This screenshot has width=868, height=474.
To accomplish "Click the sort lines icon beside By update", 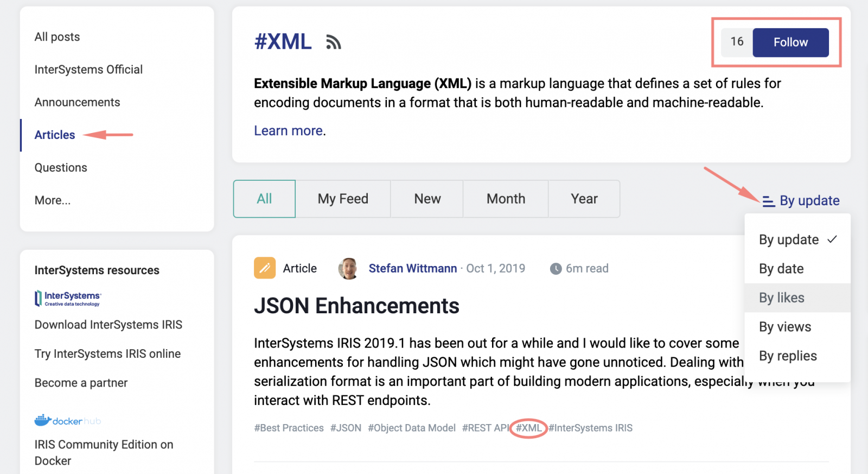I will pyautogui.click(x=768, y=201).
